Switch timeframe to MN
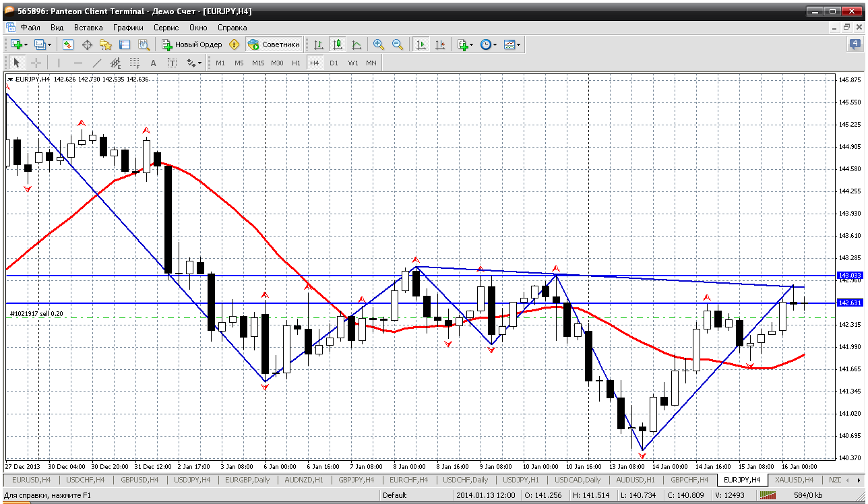Viewport: 868px width, 504px height. (371, 63)
